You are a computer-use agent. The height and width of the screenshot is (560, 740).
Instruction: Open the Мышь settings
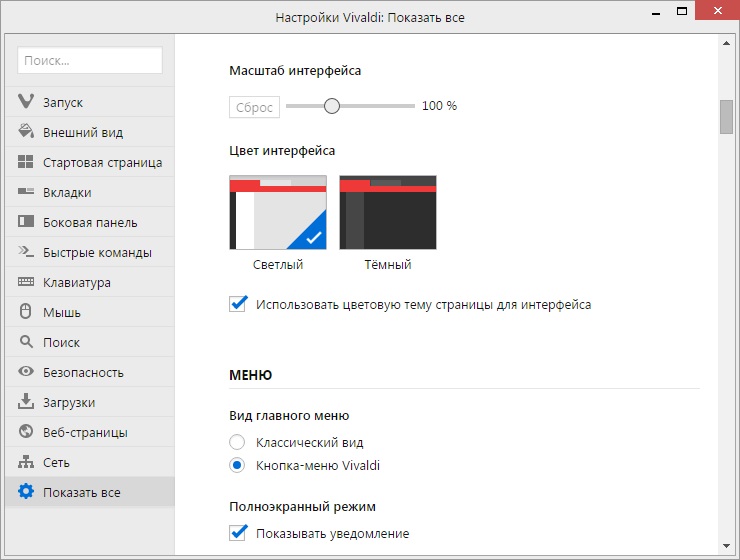90,312
